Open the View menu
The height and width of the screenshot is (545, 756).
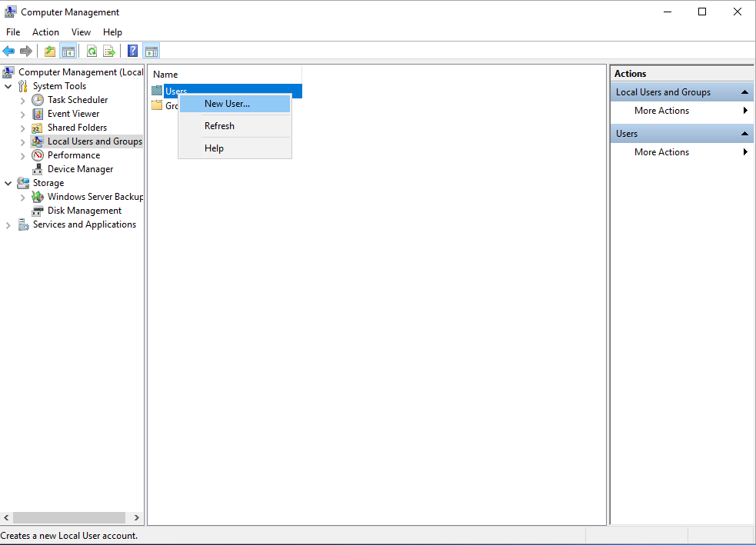coord(81,32)
